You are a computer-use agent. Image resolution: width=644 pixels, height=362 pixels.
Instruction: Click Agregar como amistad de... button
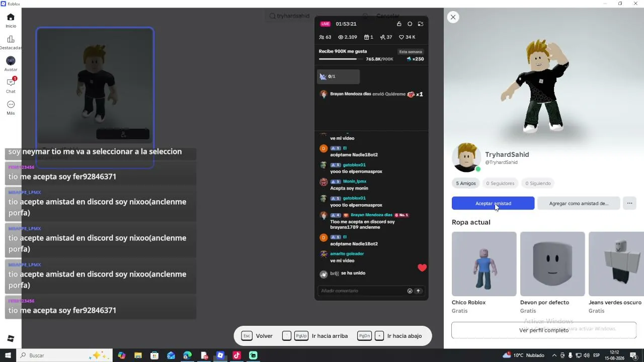click(579, 203)
